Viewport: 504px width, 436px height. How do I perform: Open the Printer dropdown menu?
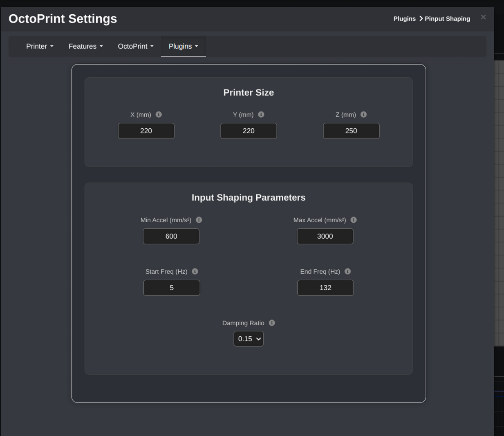pos(40,46)
